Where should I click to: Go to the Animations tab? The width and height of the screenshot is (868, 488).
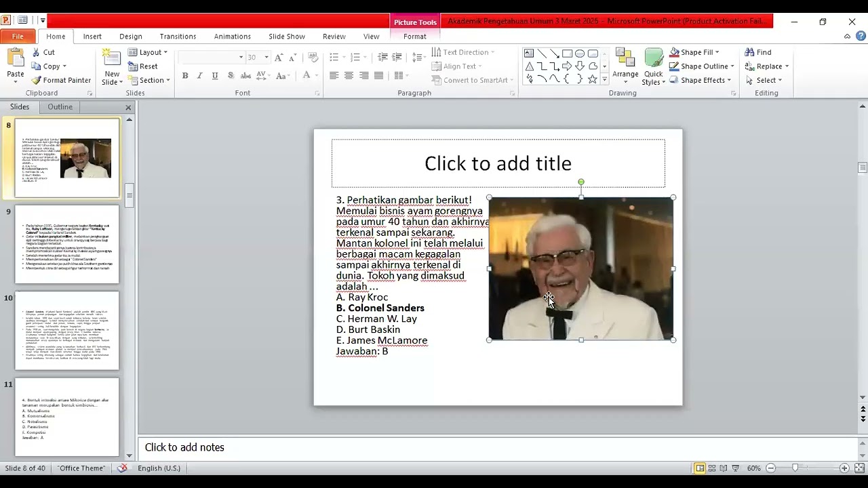coord(233,37)
